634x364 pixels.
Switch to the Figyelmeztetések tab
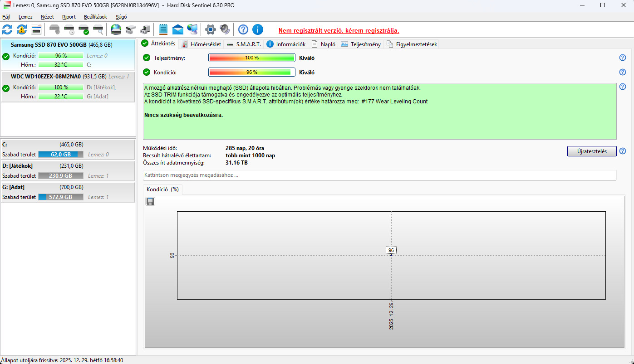click(x=411, y=44)
